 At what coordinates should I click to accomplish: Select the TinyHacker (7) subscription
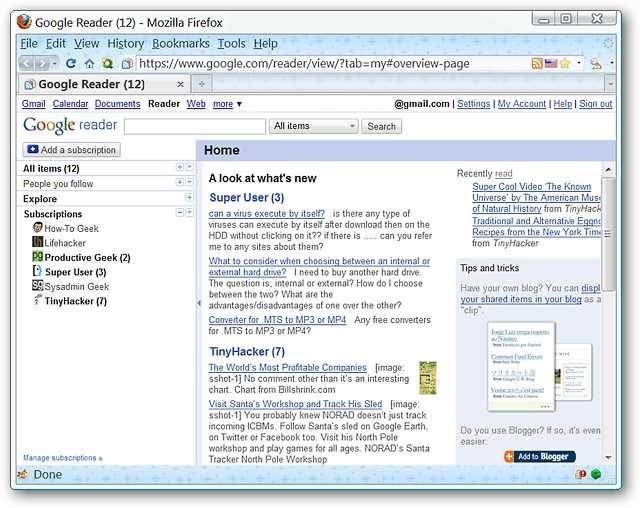point(76,301)
